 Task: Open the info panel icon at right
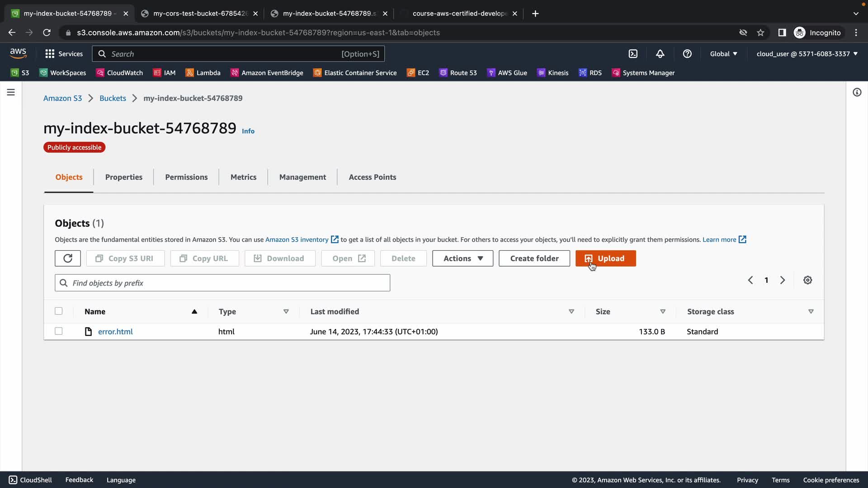[x=857, y=92]
